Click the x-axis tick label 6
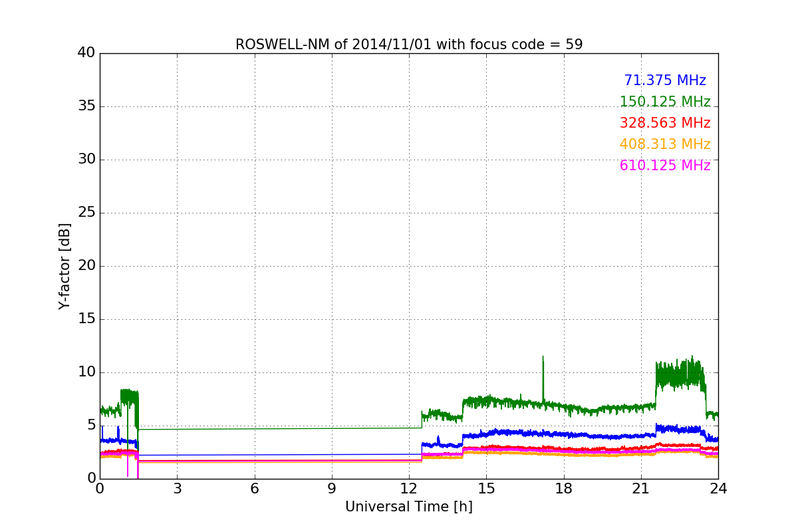Screen dimensions: 798x532 255,489
